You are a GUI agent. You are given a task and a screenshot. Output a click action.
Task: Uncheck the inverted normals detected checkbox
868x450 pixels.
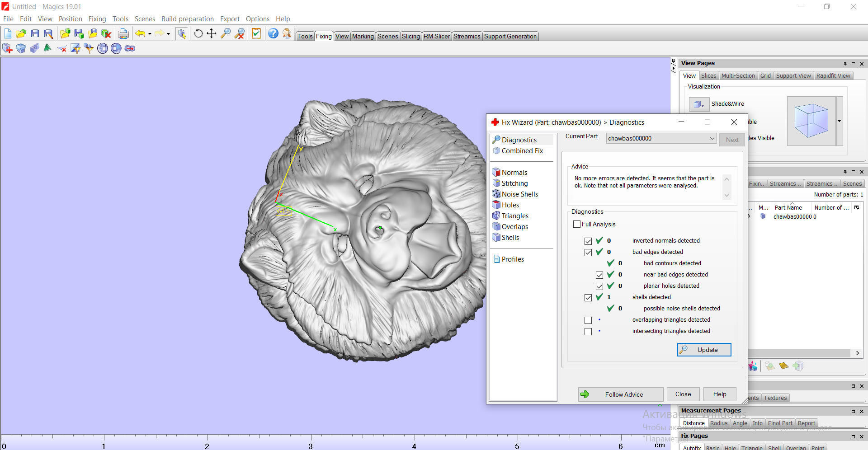click(x=588, y=241)
